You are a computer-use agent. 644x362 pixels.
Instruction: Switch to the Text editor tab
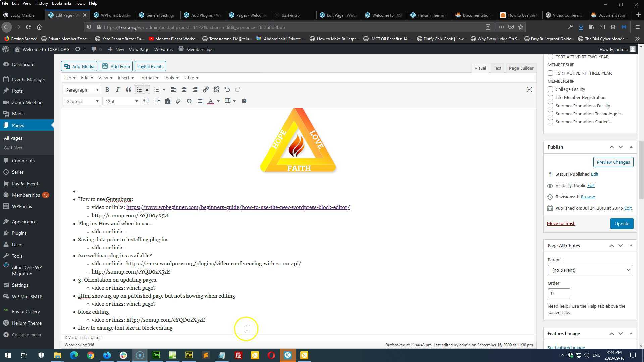(497, 68)
